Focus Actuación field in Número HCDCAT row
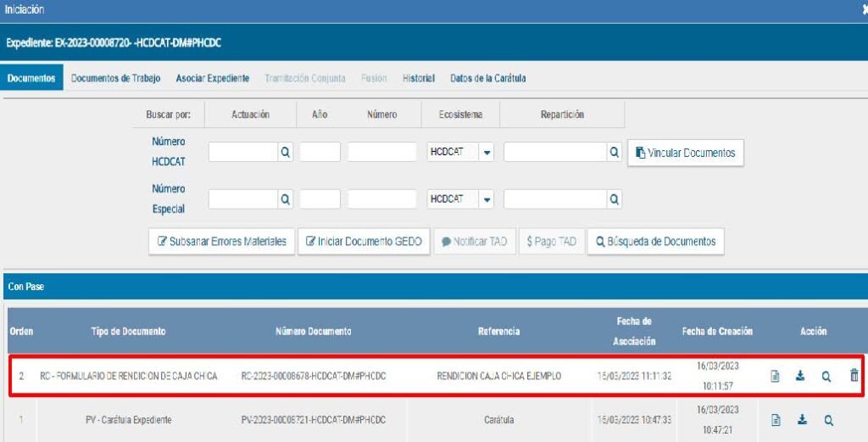Image resolution: width=868 pixels, height=442 pixels. point(243,152)
